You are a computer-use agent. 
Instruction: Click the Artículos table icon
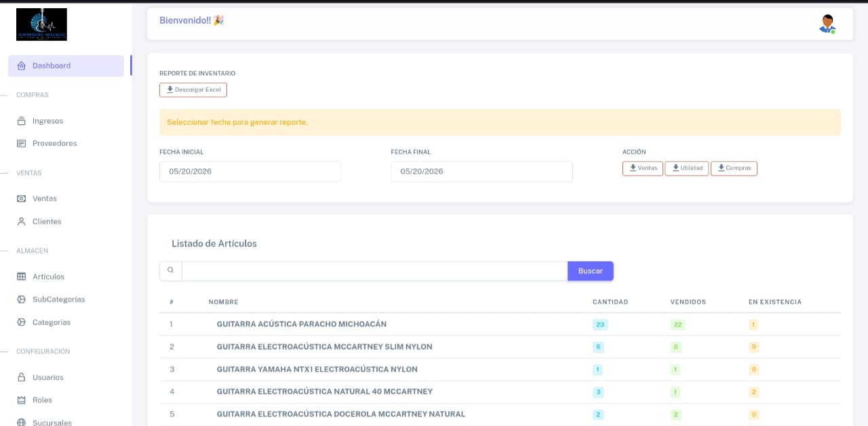click(21, 277)
